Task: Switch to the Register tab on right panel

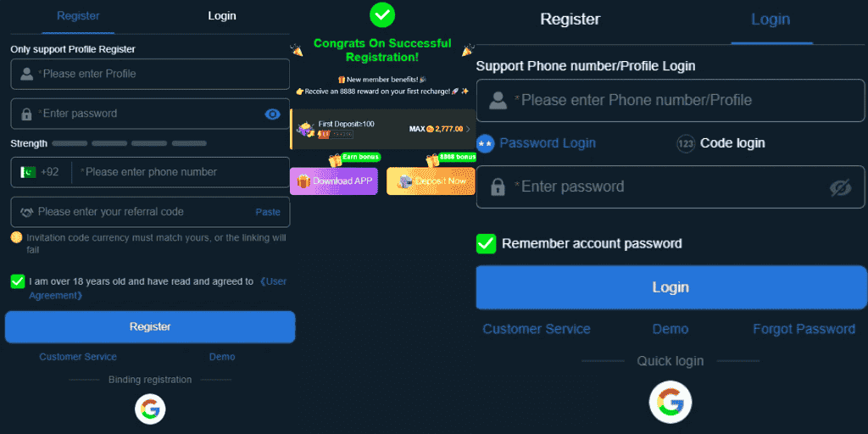Action: pyautogui.click(x=570, y=19)
